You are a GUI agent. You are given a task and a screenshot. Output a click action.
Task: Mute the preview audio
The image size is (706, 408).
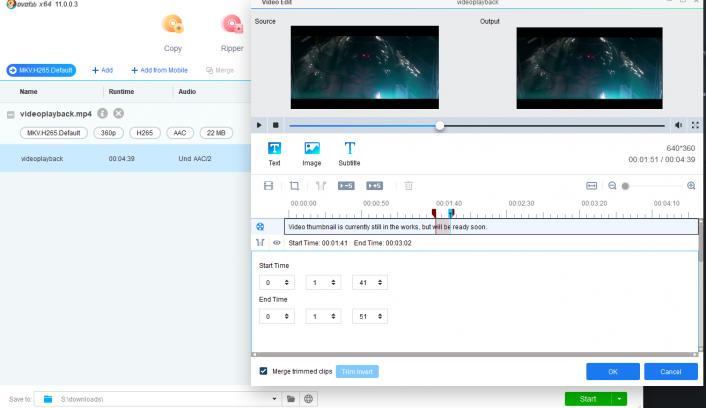click(679, 125)
